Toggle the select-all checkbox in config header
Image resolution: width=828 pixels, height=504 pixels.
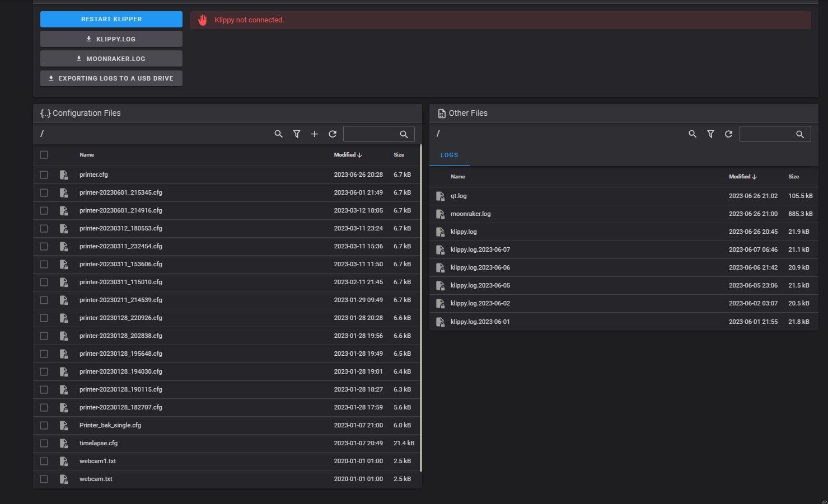point(44,155)
